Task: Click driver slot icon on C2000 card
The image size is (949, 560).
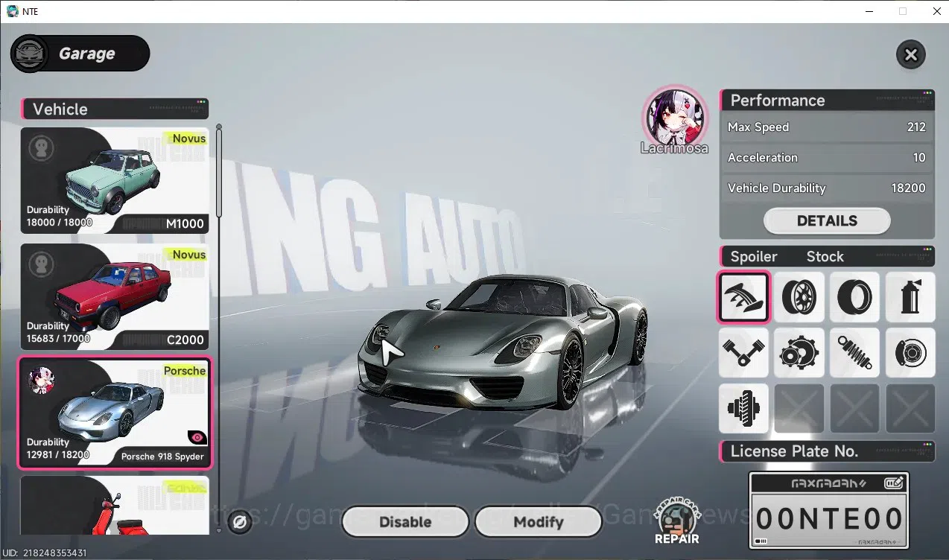Action: (x=41, y=264)
